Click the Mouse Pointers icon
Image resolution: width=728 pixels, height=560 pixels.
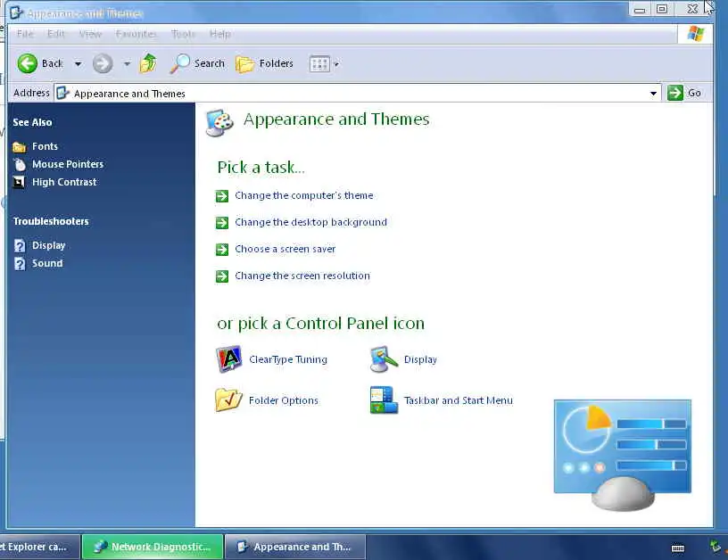click(x=20, y=165)
